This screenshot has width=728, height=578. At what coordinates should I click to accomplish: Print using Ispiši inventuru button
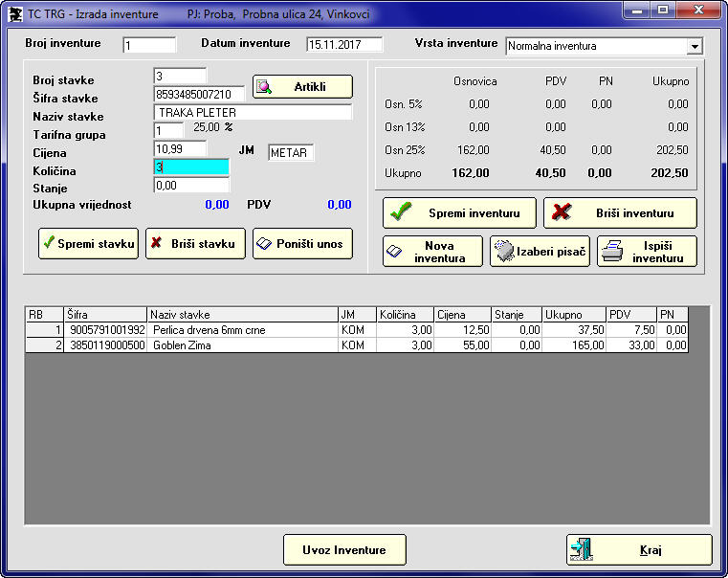[x=647, y=252]
